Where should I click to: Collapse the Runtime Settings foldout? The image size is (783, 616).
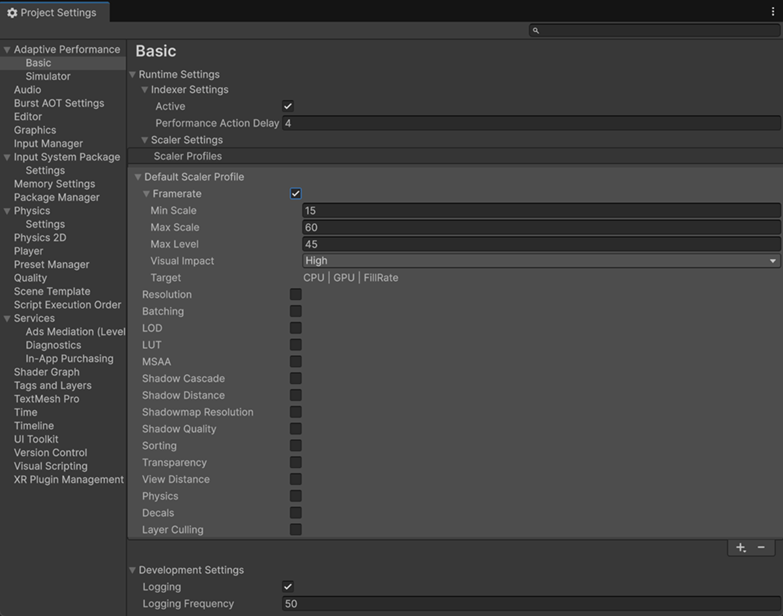(x=133, y=75)
